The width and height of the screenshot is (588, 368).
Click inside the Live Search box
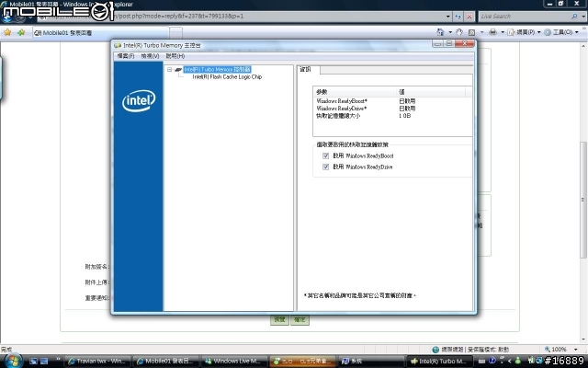[523, 17]
